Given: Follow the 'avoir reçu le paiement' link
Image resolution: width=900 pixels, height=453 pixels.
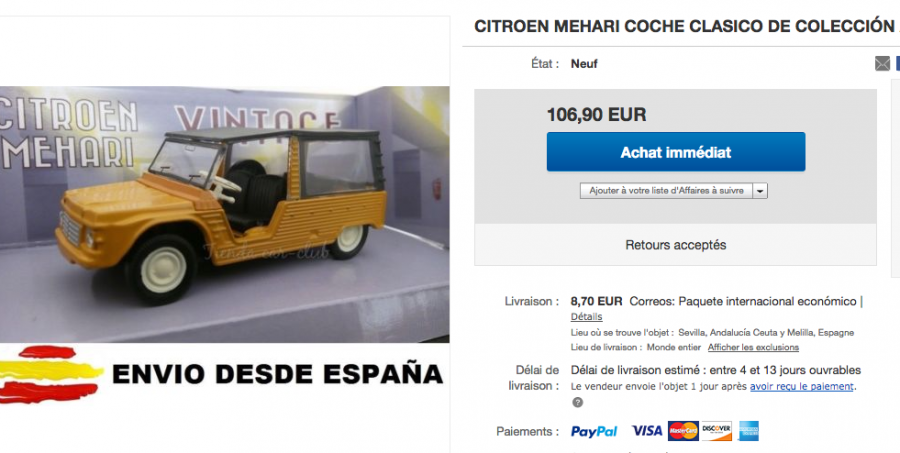Looking at the screenshot, I should tap(801, 386).
